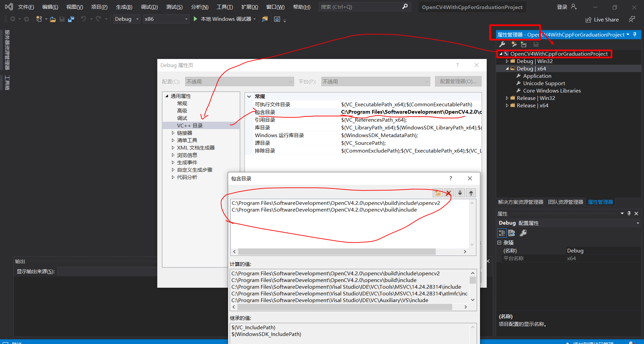
Task: Click the add new property sheet icon
Action: pos(514,44)
